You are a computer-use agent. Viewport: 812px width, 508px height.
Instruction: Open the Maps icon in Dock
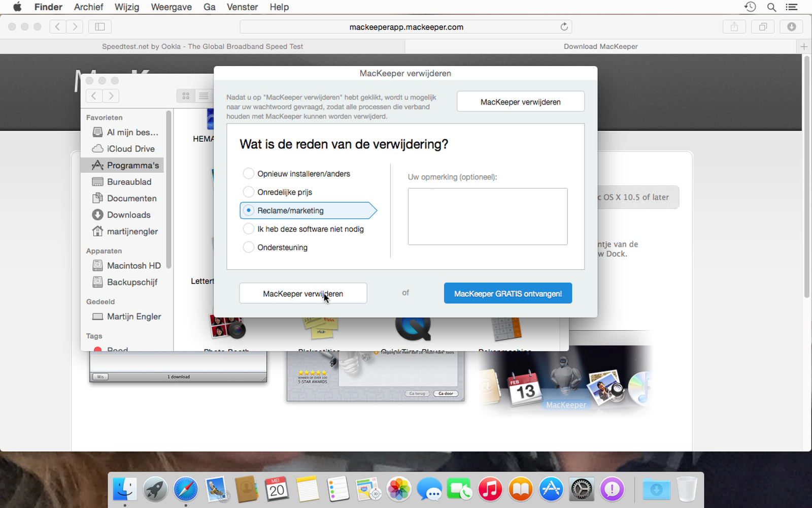point(368,489)
